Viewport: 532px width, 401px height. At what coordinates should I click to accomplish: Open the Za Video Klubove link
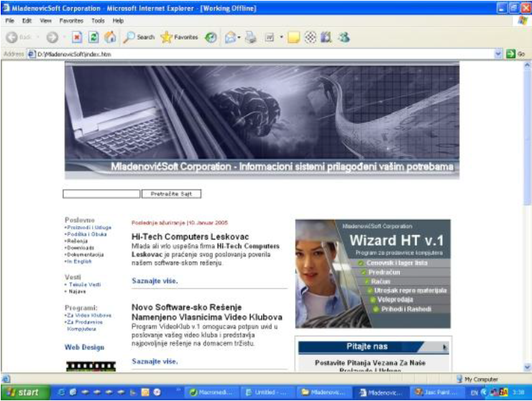coord(88,315)
